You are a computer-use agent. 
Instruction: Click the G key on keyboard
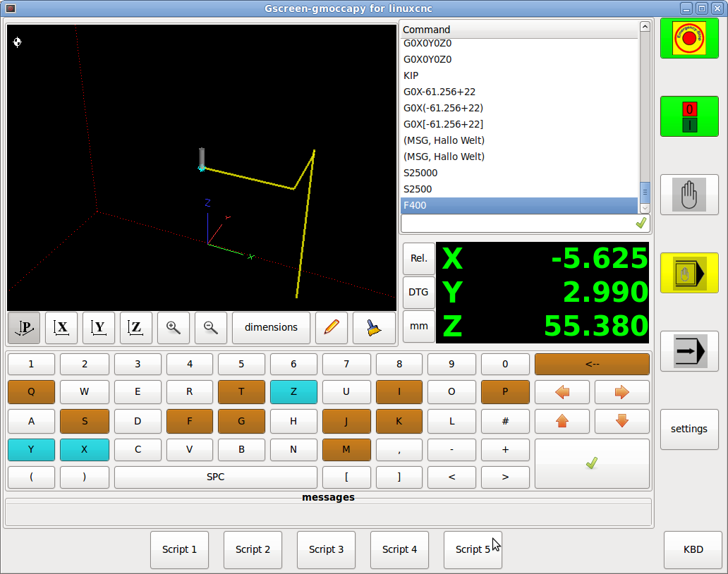coord(241,422)
